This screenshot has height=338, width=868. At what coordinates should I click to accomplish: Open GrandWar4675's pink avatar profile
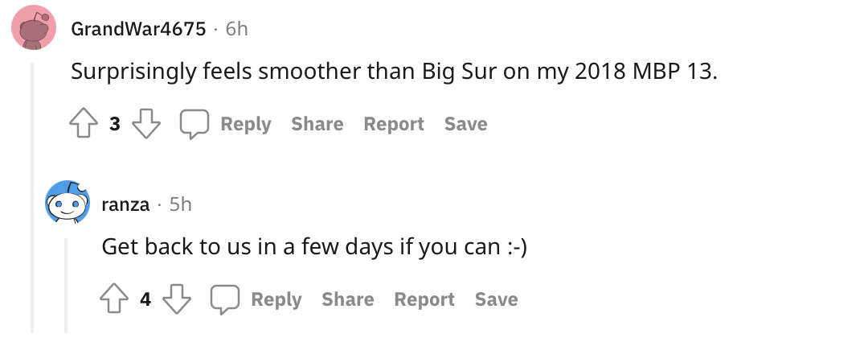click(x=34, y=27)
